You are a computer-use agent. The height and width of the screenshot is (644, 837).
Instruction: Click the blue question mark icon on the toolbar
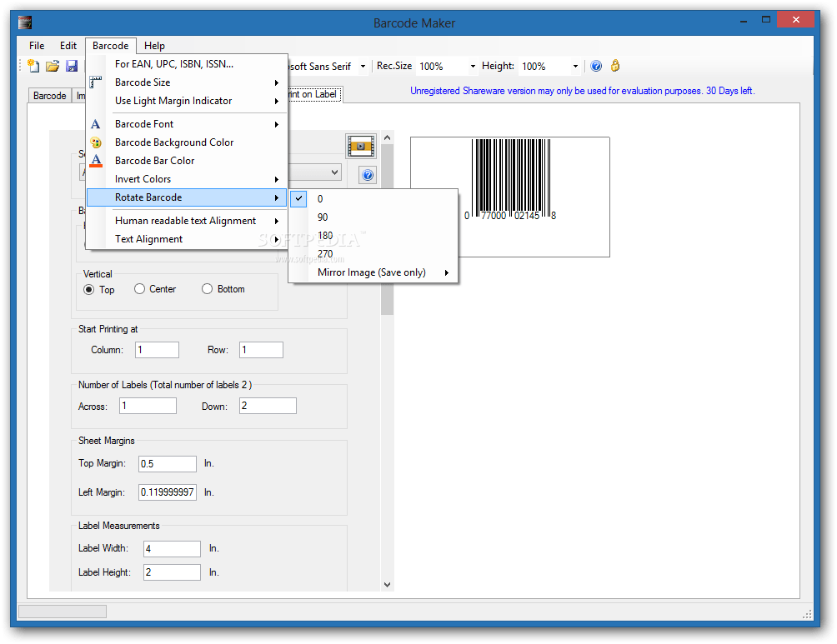[x=596, y=65]
